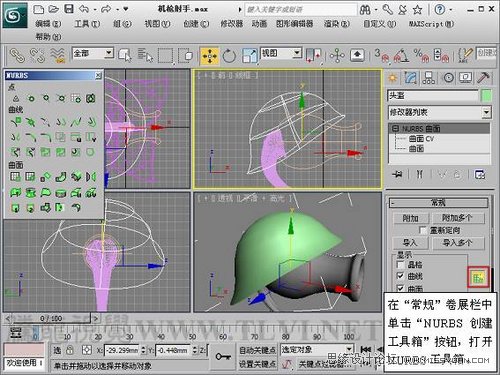
Task: Click the 设置关键点 (Set Key) button
Action: coord(257,364)
